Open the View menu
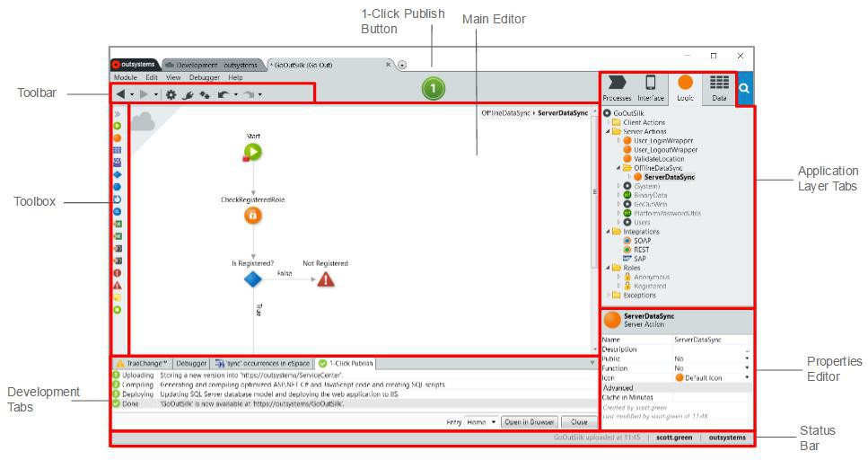The height and width of the screenshot is (460, 868). [x=173, y=77]
